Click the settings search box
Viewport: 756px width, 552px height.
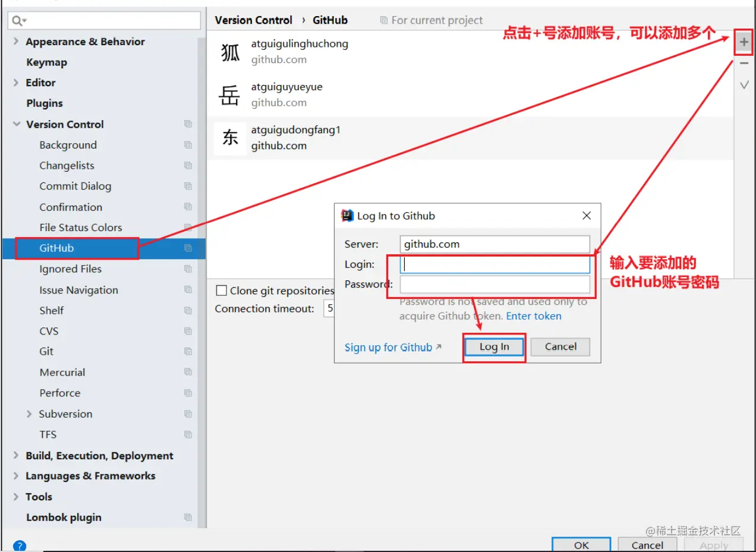coord(105,21)
